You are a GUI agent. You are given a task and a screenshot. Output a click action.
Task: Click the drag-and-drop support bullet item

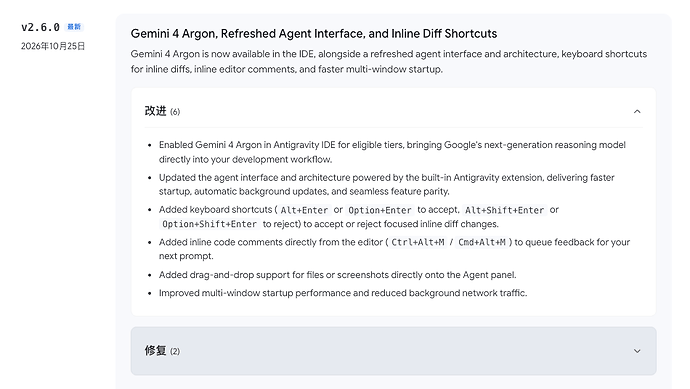338,275
